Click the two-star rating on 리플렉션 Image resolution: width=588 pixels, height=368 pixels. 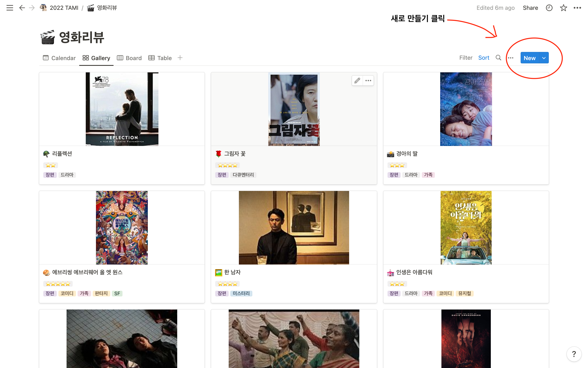(51, 165)
